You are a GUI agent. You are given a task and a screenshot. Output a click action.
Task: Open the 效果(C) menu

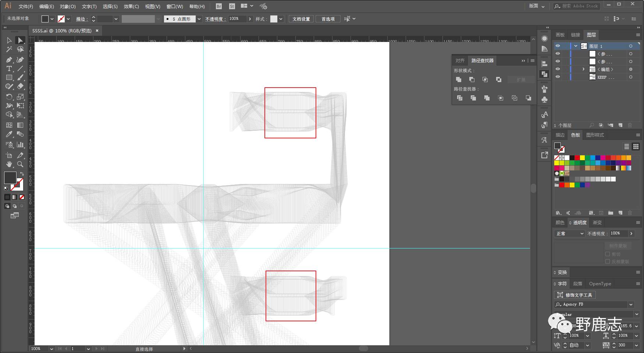131,6
